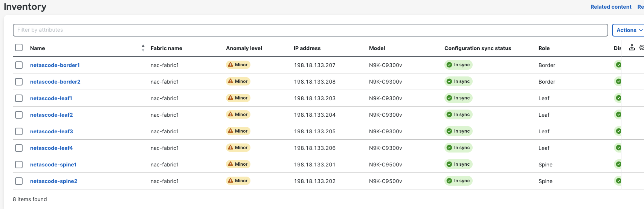
Task: Click Minor warning icon for netascode-border1
Action: coord(230,65)
